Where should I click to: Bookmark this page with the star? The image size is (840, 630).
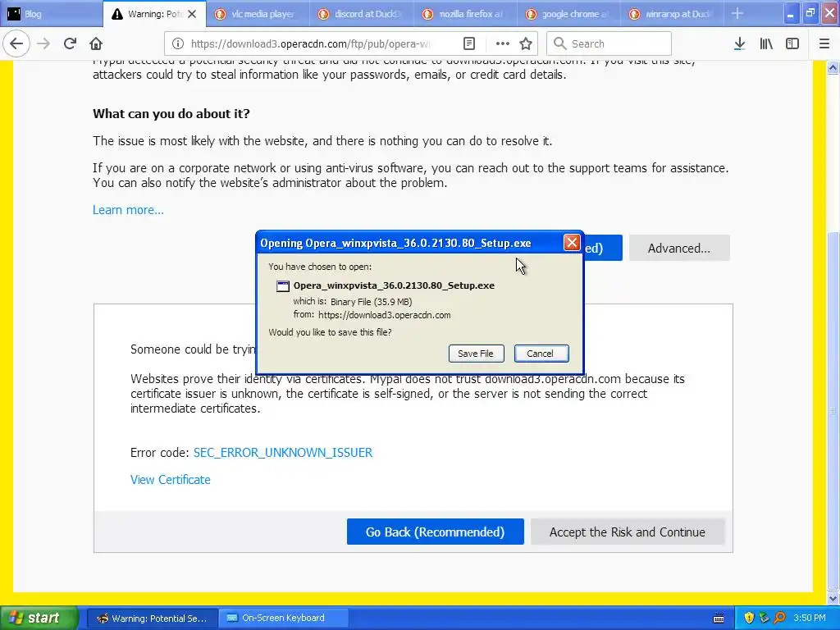coord(526,43)
